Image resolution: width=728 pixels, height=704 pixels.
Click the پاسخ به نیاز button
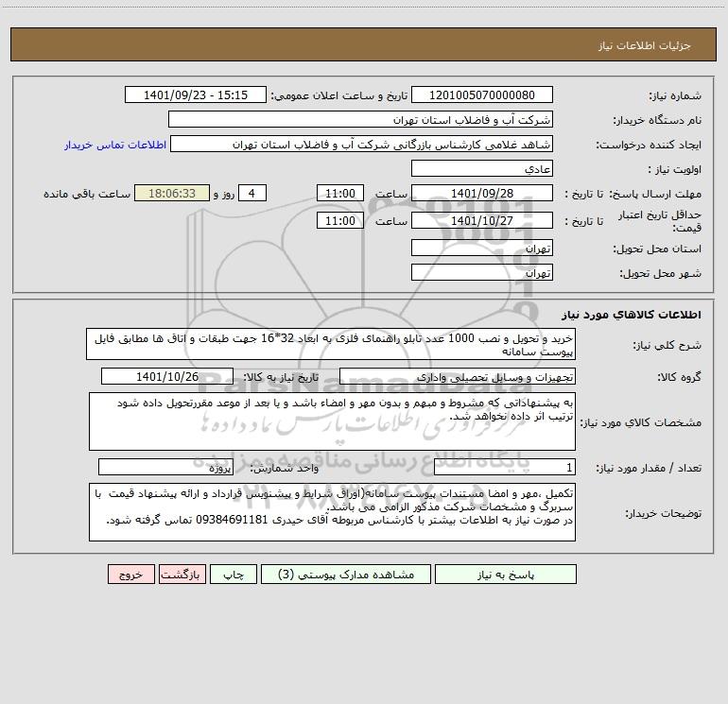tap(506, 574)
